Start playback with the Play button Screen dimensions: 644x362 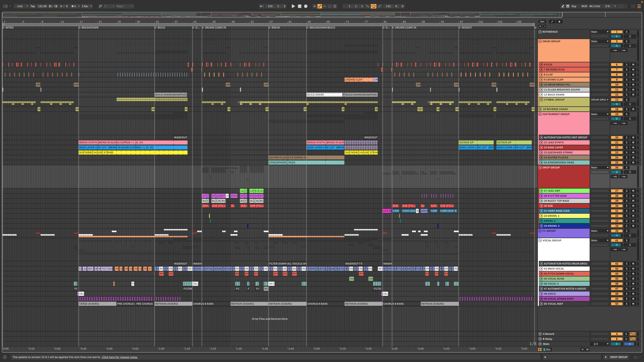293,6
